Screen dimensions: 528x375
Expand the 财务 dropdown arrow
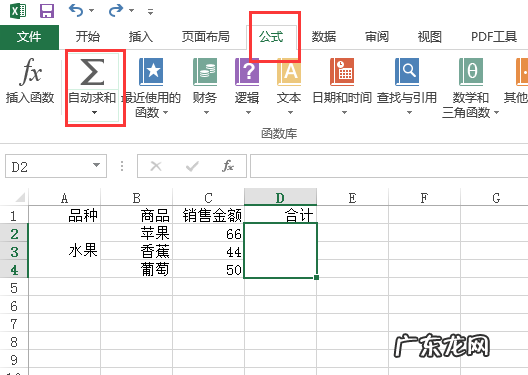206,112
